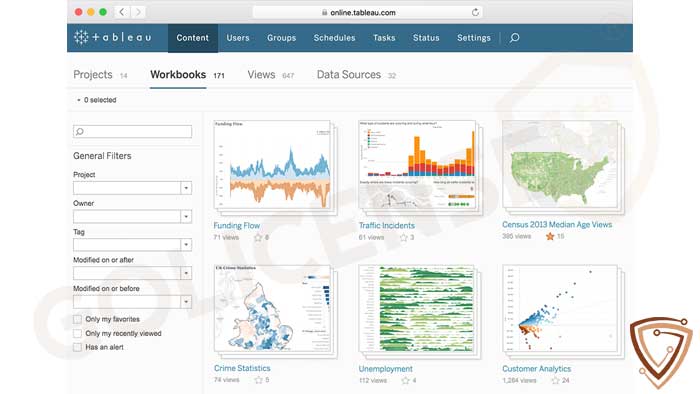Expand the Tag filter dropdown
This screenshot has width=700, height=394.
(186, 245)
